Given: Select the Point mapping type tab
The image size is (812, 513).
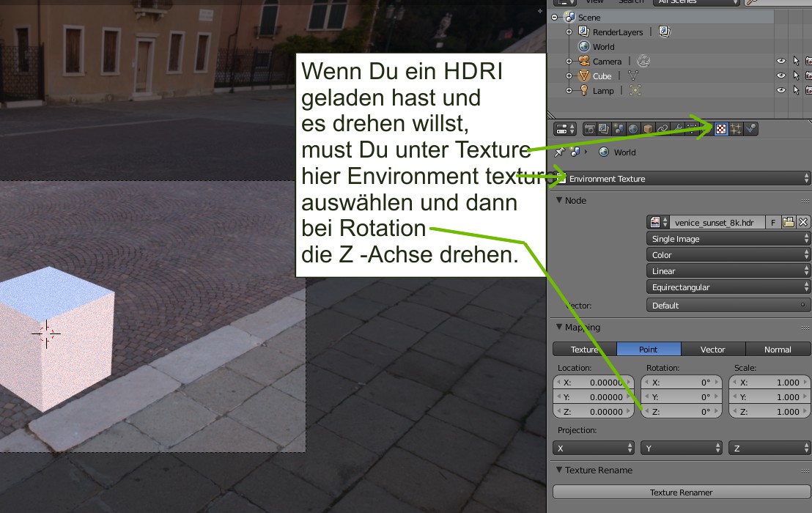Looking at the screenshot, I should pyautogui.click(x=649, y=350).
